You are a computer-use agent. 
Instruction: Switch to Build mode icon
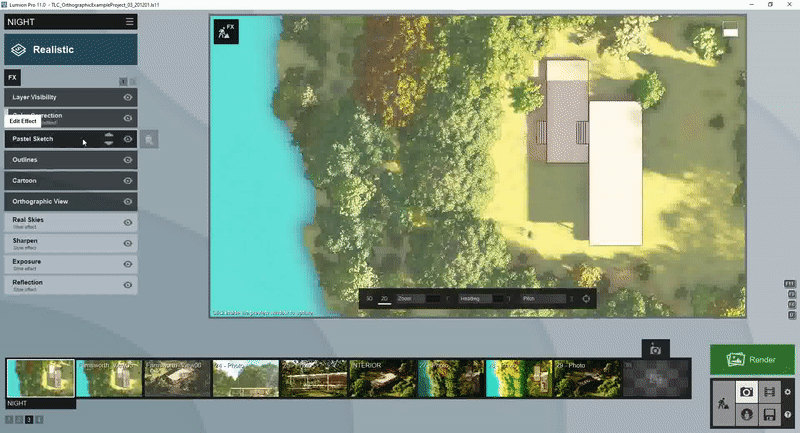tap(723, 404)
